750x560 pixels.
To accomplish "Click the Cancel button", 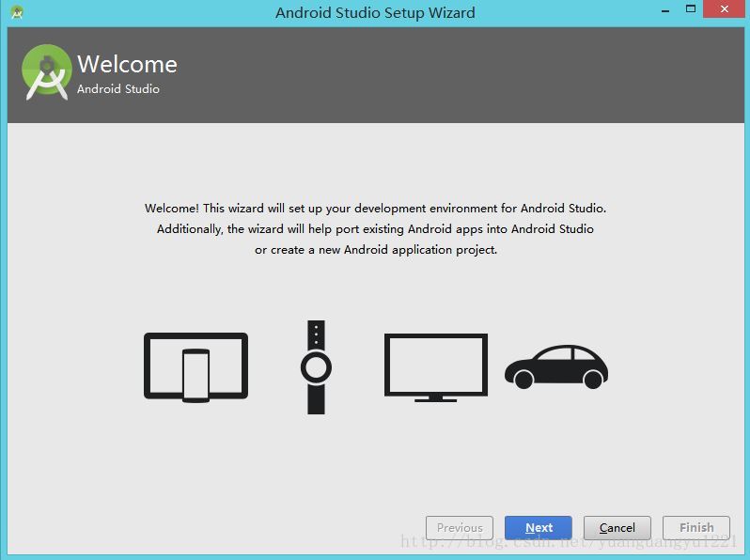I will 617,527.
